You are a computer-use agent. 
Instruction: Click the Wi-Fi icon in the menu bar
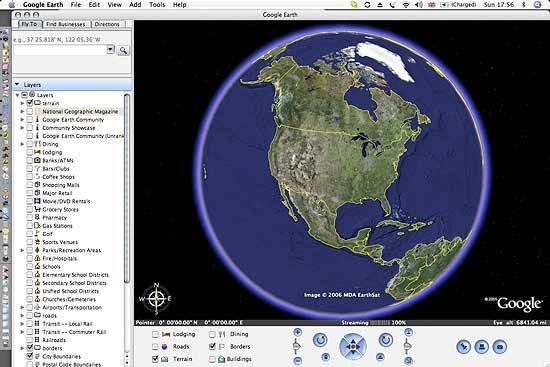(405, 5)
